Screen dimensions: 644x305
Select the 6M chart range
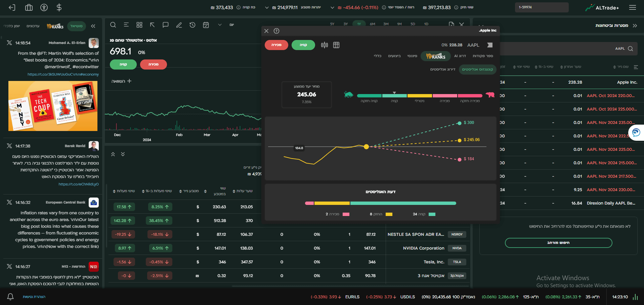tap(373, 24)
